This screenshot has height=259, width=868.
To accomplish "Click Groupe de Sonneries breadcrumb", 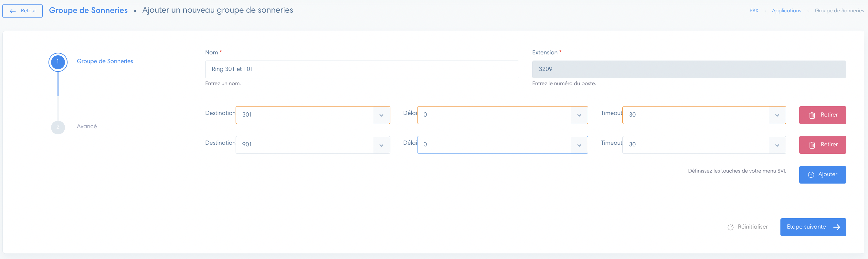I will tap(839, 10).
